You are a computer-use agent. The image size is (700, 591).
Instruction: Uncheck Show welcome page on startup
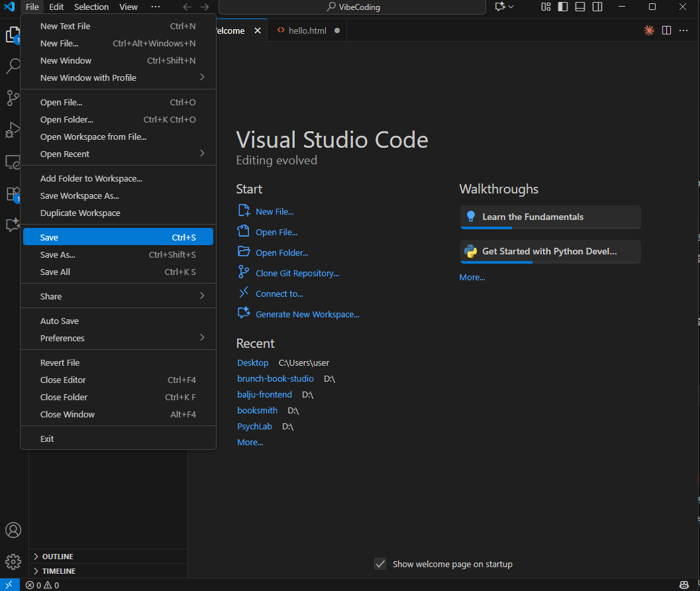(380, 564)
